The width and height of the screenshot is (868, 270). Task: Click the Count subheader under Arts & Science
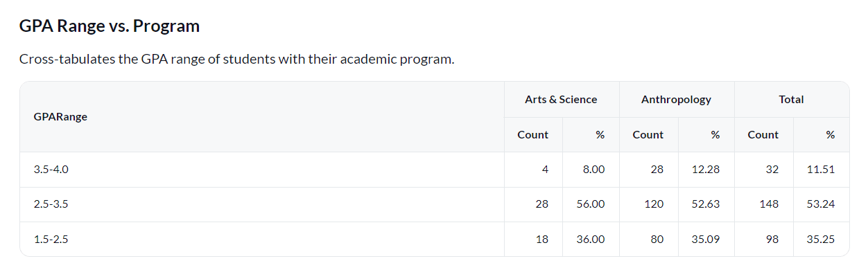[x=533, y=135]
